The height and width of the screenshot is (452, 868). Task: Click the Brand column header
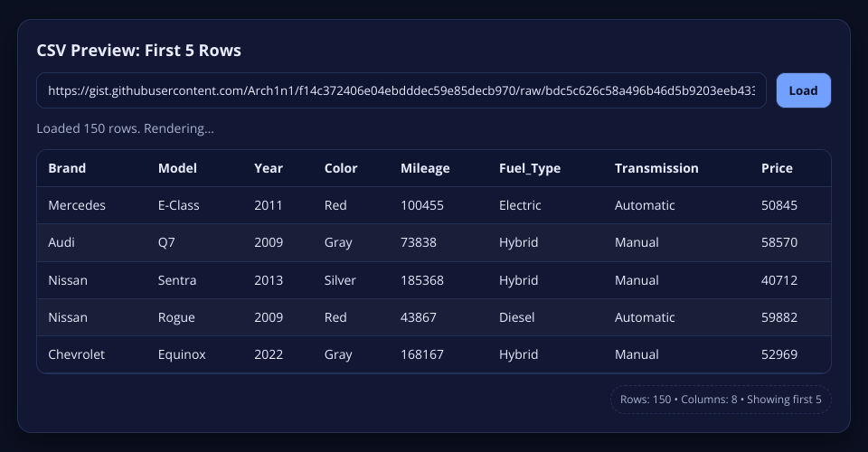[67, 168]
